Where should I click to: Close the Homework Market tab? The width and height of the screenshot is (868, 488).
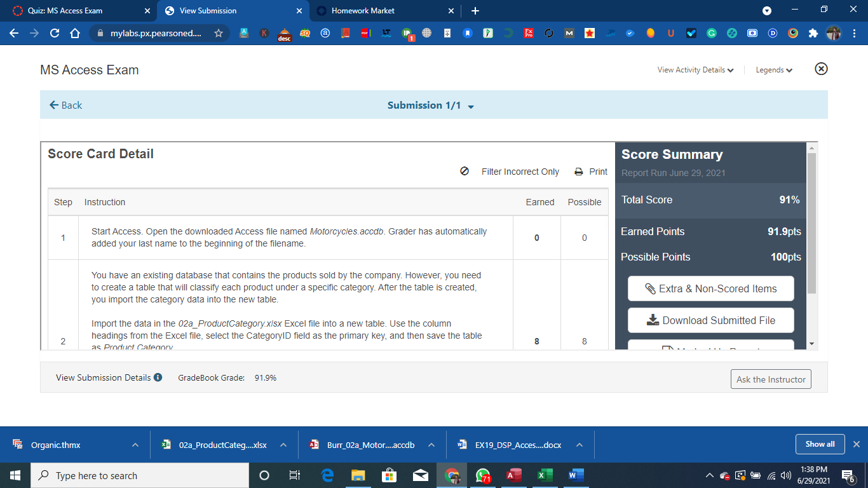tap(451, 11)
